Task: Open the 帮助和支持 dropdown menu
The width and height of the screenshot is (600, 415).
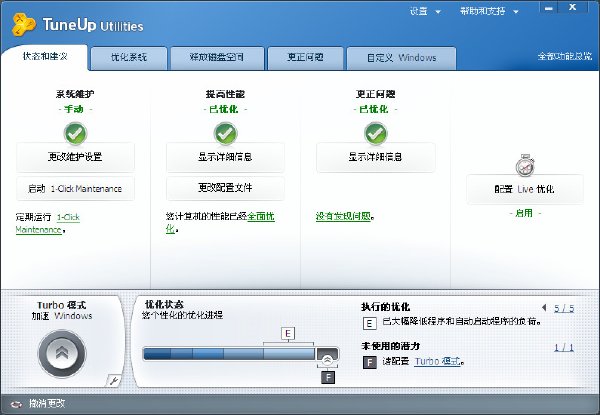Action: (x=489, y=11)
